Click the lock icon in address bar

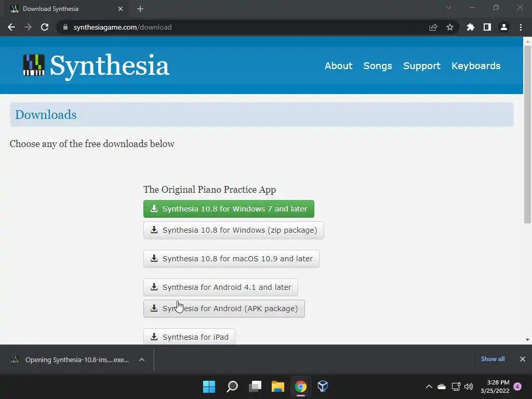click(65, 27)
